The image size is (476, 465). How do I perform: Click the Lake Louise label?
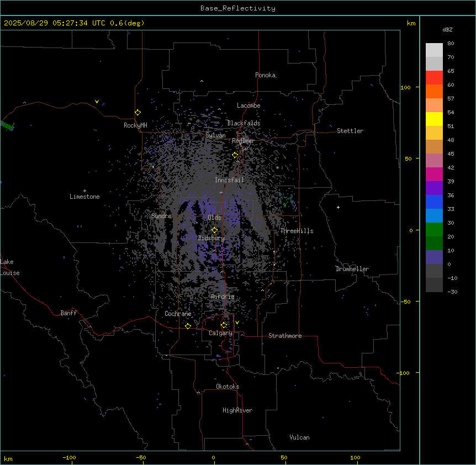click(x=10, y=267)
